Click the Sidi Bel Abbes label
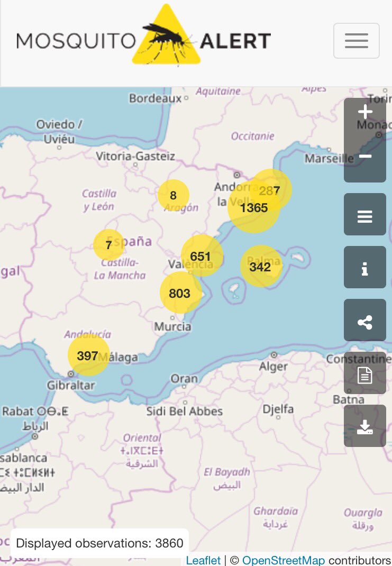 click(x=185, y=411)
